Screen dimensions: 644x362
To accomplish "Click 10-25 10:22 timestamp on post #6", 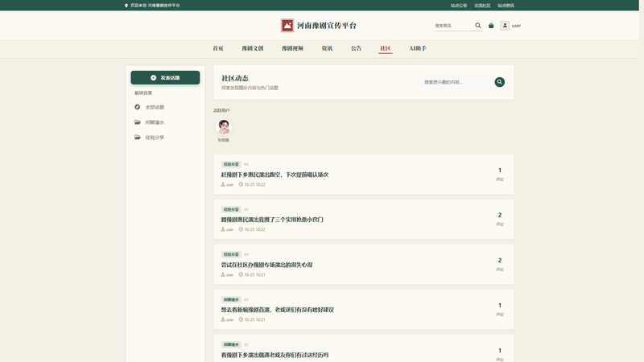I will pos(254,185).
